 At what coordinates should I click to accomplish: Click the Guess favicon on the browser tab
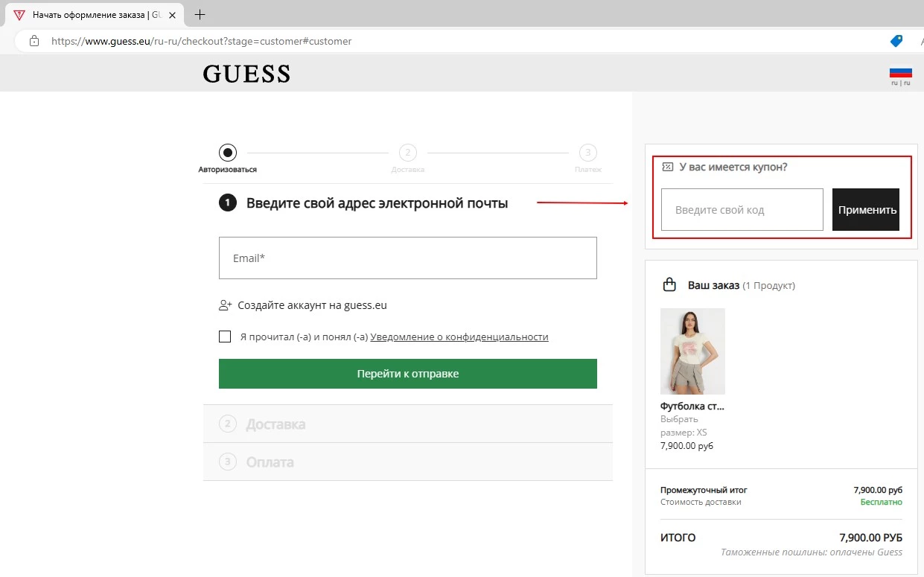tap(18, 14)
